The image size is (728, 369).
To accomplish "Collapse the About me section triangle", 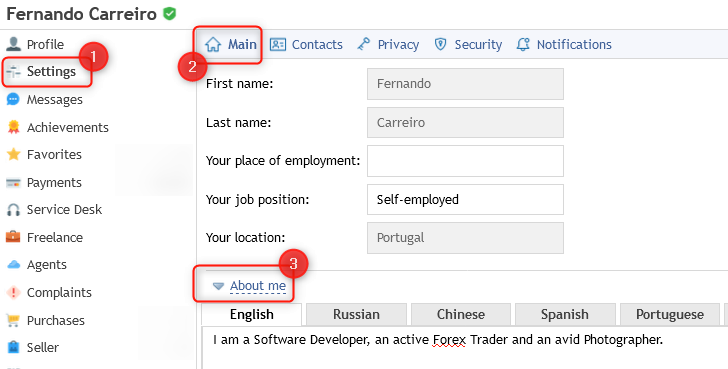I will click(218, 286).
